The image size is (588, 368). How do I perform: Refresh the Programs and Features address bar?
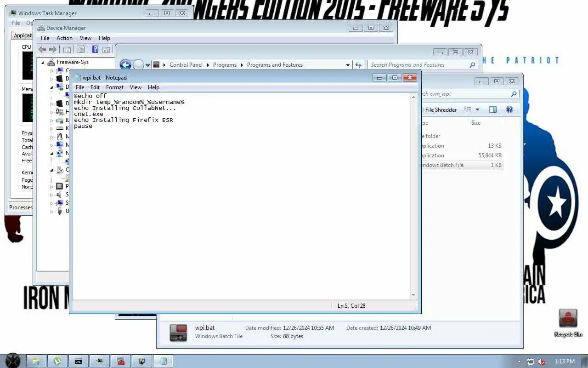pyautogui.click(x=359, y=65)
